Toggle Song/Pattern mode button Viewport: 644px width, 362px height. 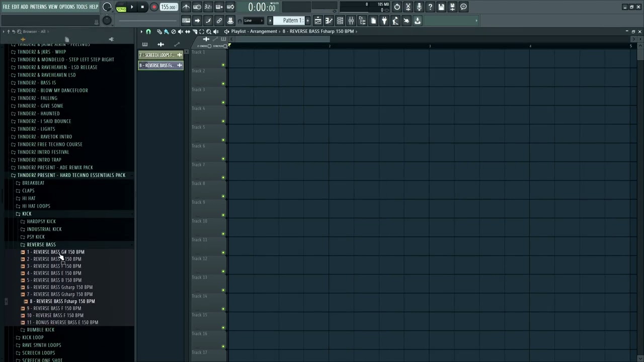click(121, 7)
